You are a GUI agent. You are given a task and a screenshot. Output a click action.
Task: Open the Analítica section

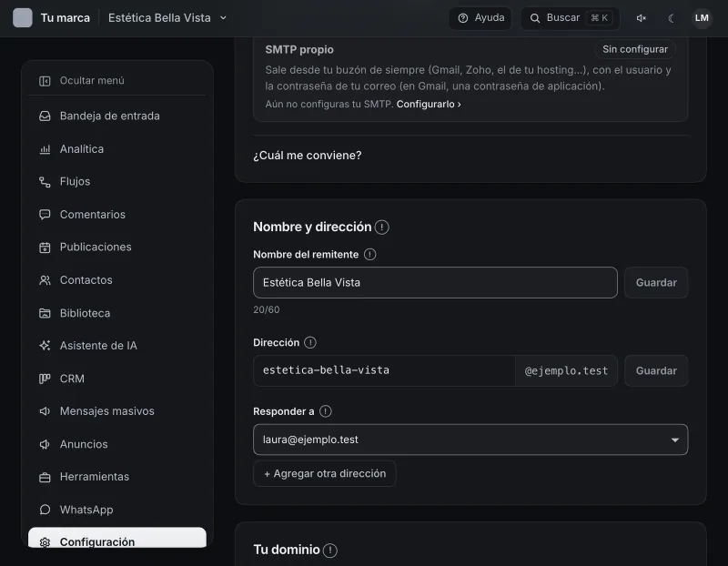[x=117, y=149]
